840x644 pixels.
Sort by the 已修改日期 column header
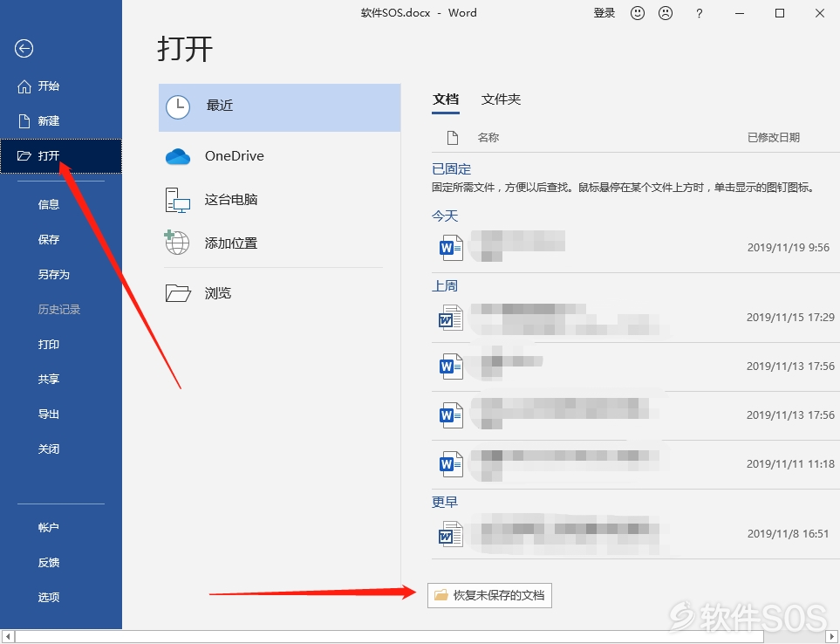(x=774, y=138)
